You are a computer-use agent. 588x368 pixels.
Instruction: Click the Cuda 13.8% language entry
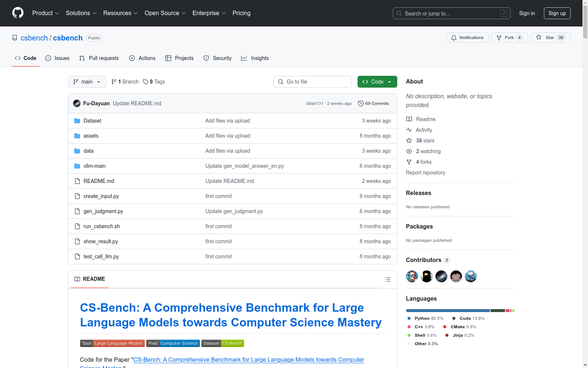point(469,318)
